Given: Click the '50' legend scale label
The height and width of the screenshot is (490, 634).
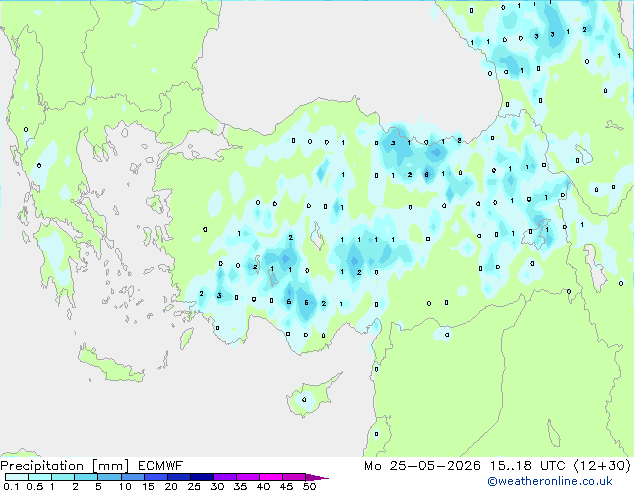Looking at the screenshot, I should [x=309, y=486].
